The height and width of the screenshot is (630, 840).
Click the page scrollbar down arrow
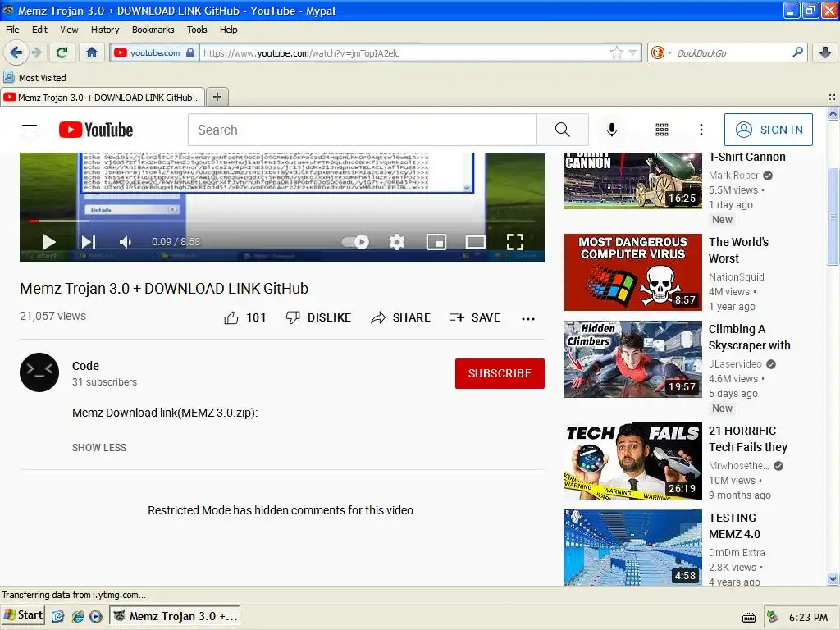(x=833, y=578)
